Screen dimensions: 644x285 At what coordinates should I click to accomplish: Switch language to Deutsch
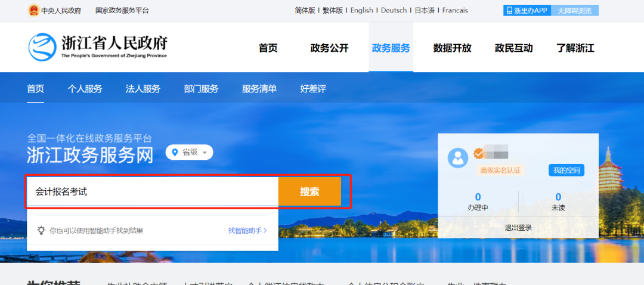(x=394, y=10)
